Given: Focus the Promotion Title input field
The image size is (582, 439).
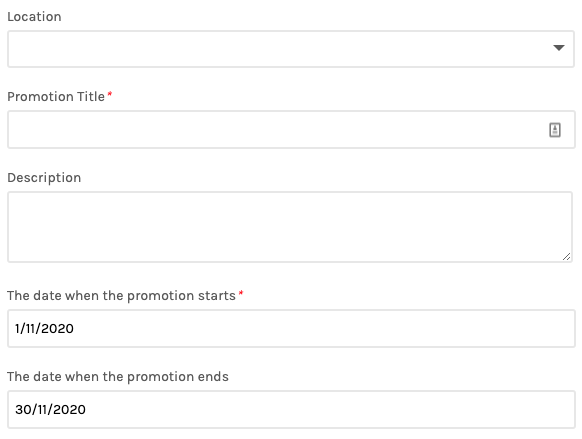Looking at the screenshot, I should pyautogui.click(x=291, y=130).
